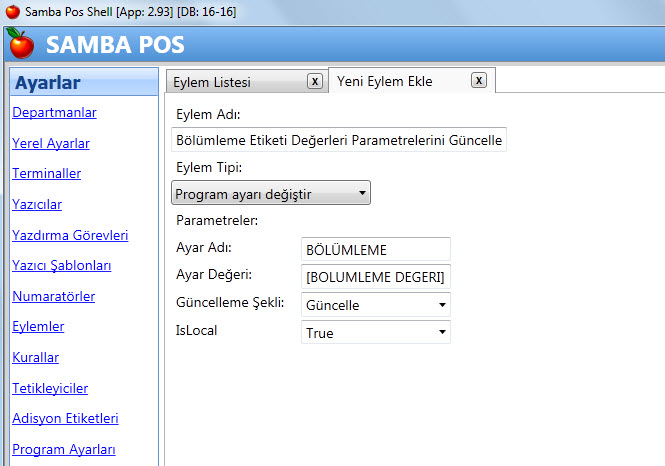Go to Kurallar in sidebar
The width and height of the screenshot is (665, 466).
pos(36,357)
